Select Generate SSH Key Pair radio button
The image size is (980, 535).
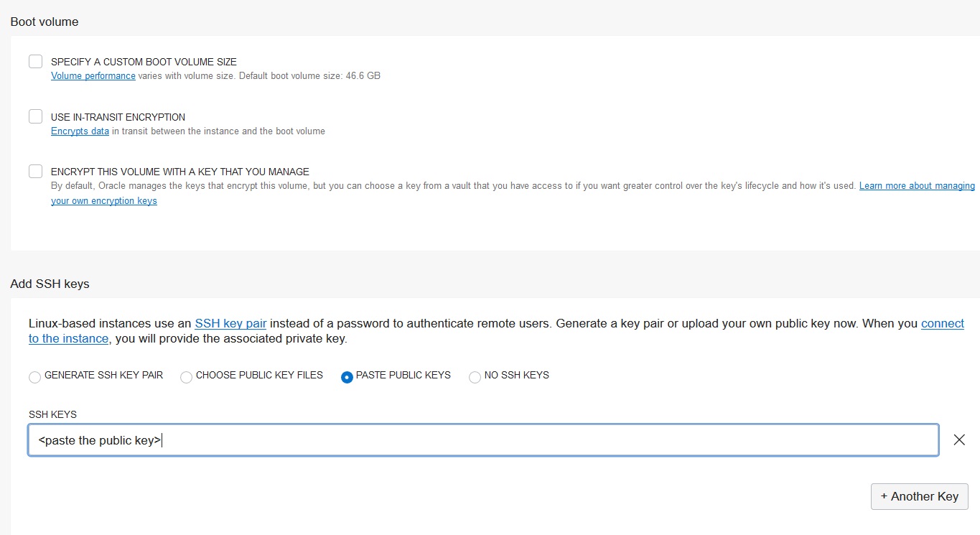pos(34,377)
